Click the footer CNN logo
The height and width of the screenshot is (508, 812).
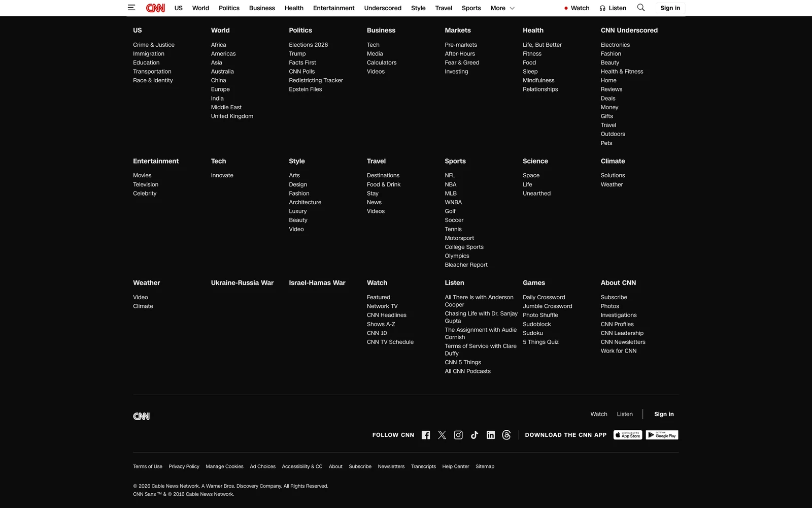point(141,416)
